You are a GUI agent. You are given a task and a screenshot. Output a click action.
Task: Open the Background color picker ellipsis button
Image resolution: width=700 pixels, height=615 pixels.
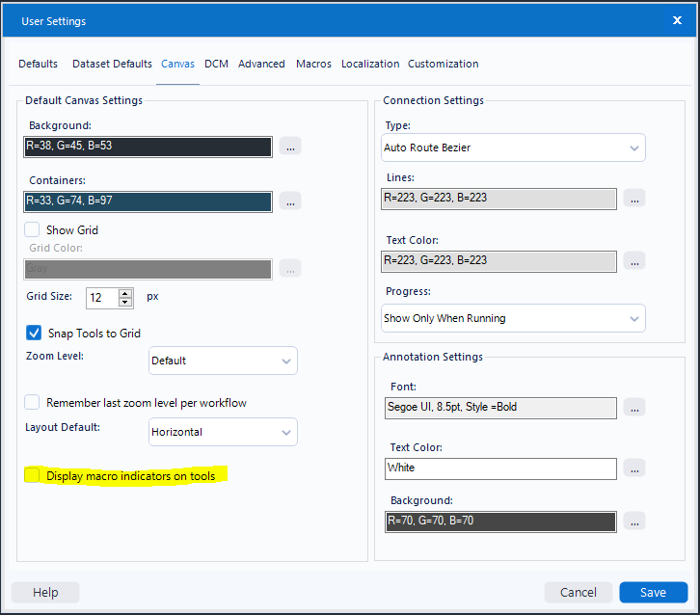click(x=291, y=147)
